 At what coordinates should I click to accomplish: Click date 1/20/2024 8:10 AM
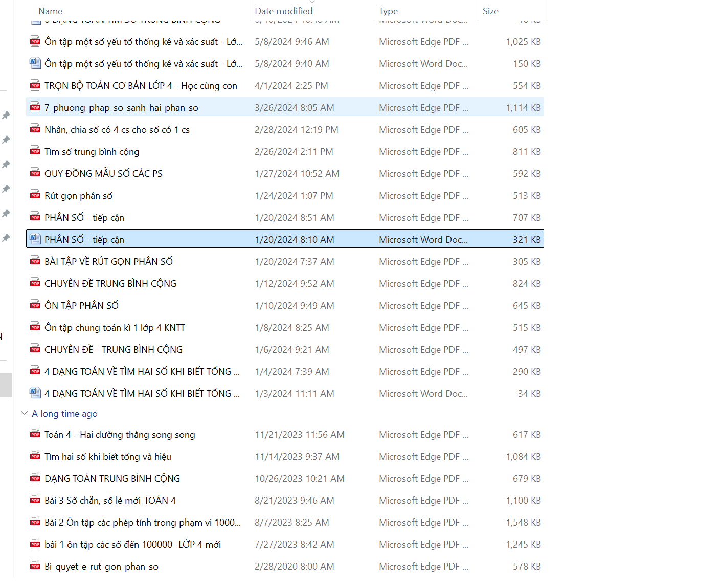click(295, 240)
